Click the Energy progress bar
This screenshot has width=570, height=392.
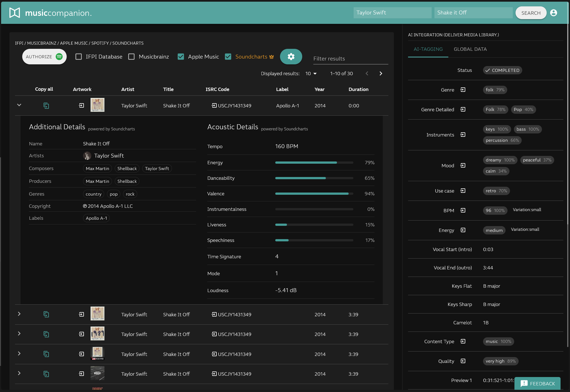314,163
